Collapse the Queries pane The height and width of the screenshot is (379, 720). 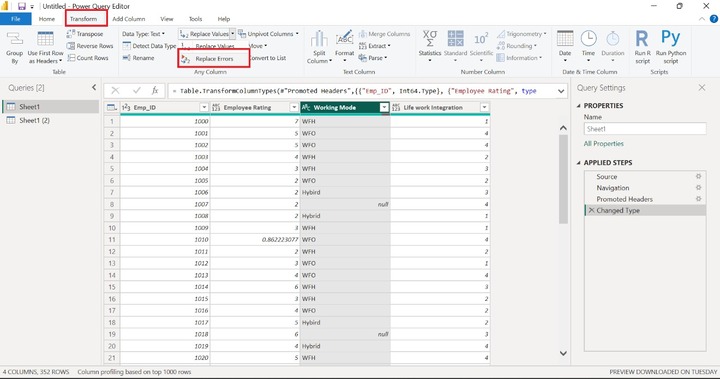point(94,87)
